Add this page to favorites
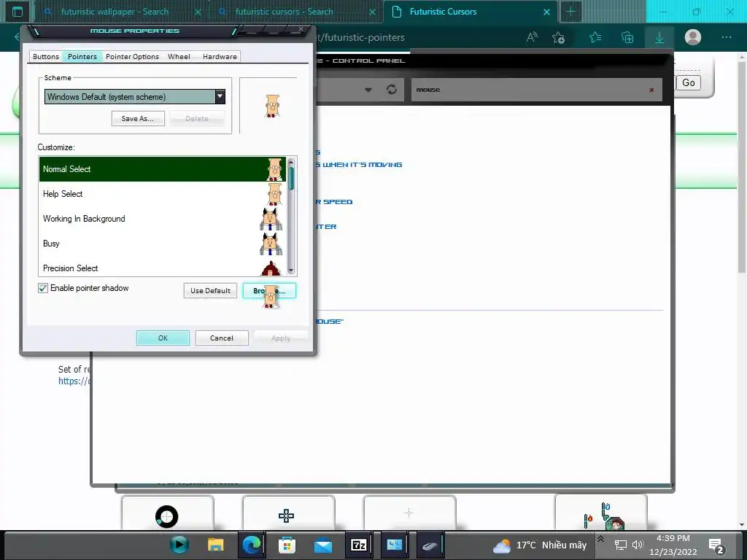The image size is (747, 560). (x=558, y=37)
